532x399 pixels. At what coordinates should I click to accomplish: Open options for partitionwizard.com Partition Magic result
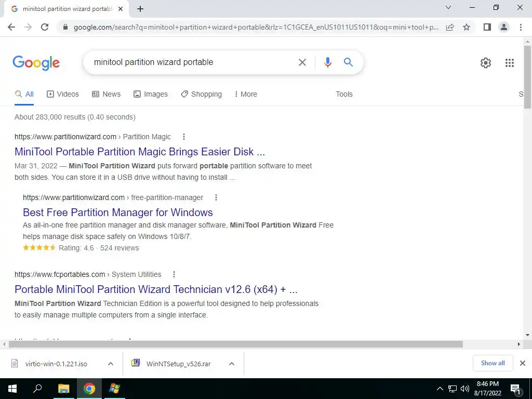coord(184,137)
